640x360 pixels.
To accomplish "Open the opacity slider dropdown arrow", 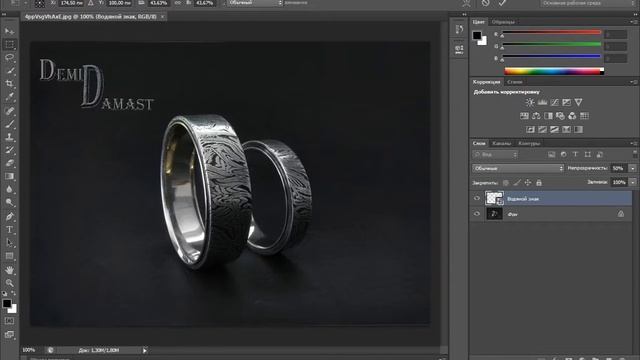I will tap(633, 168).
